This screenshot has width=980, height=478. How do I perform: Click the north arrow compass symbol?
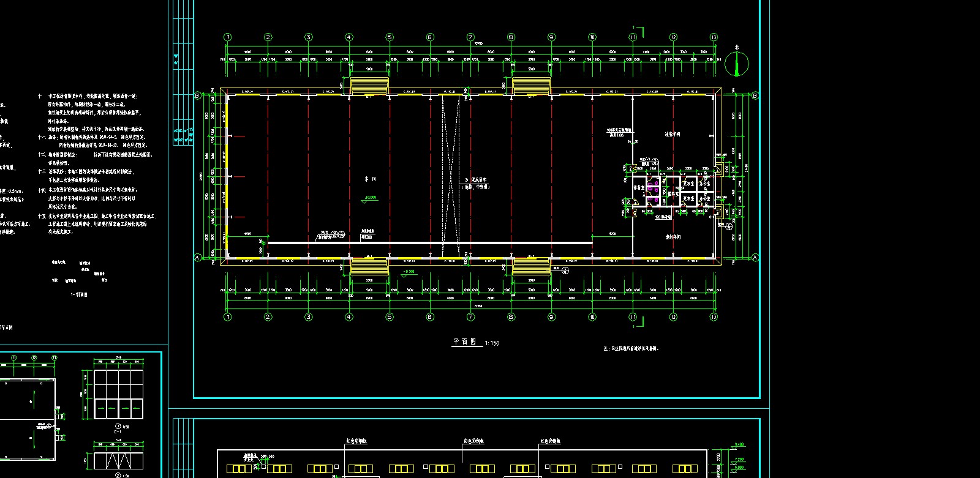(x=737, y=63)
